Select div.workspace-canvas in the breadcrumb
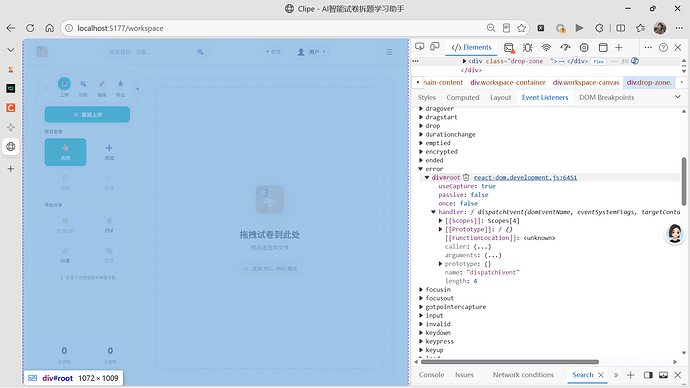This screenshot has width=690, height=388. [586, 82]
